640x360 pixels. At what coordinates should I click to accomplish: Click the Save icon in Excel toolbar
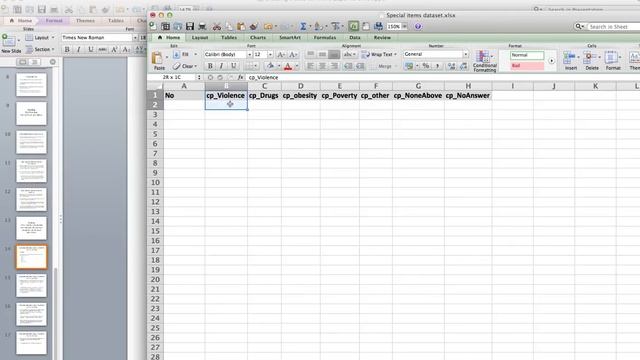[190, 27]
